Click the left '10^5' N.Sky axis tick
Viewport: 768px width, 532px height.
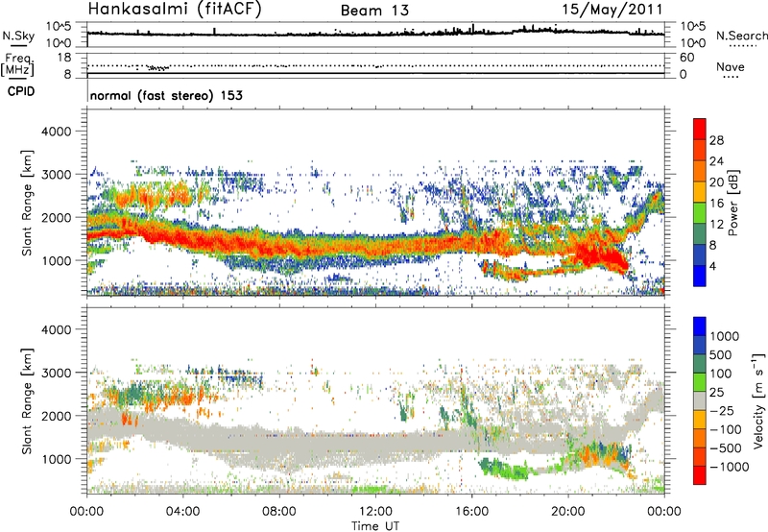(x=59, y=27)
